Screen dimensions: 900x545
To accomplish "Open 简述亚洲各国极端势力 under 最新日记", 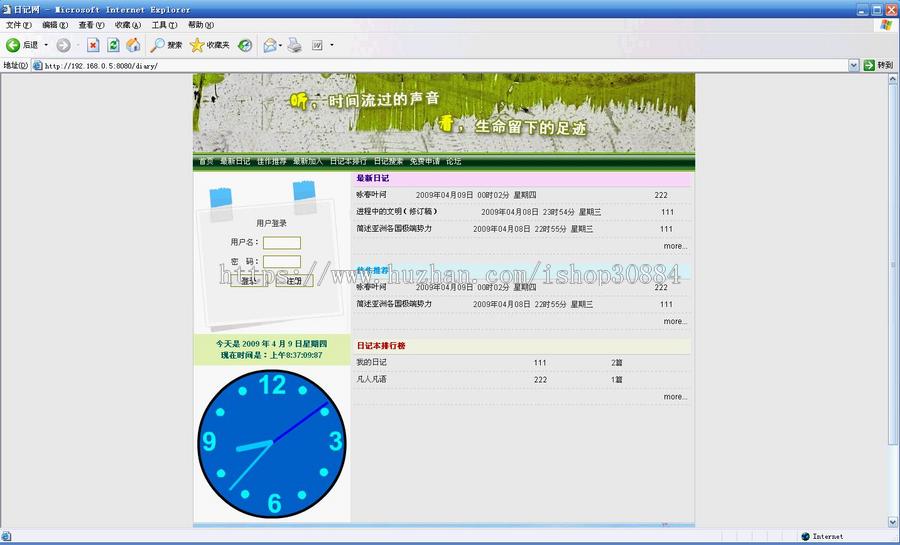I will click(394, 228).
